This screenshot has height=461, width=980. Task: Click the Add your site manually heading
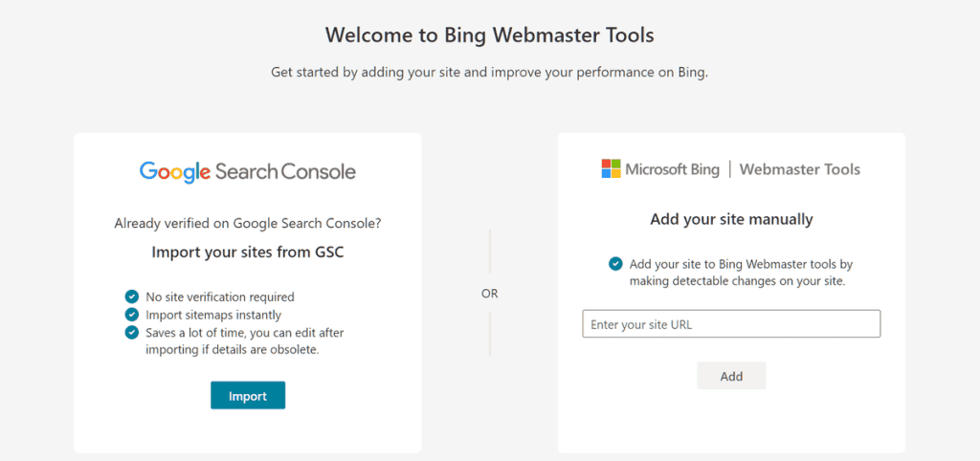[731, 219]
